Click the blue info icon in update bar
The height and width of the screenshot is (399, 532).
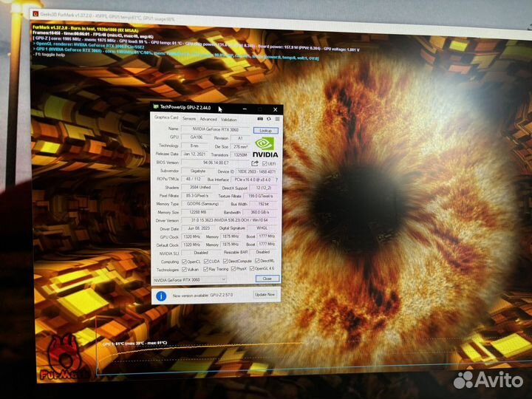tap(161, 296)
